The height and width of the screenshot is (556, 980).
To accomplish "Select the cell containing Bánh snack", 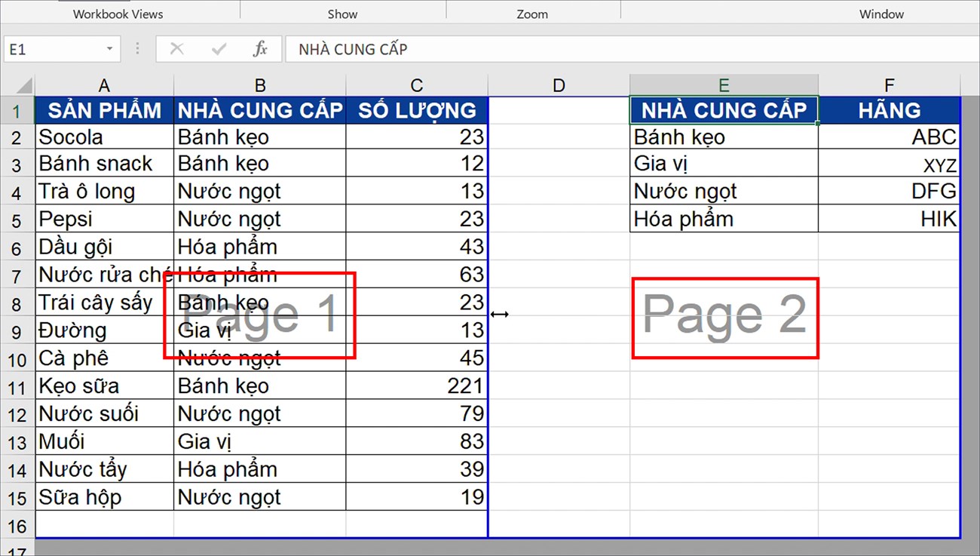I will click(104, 164).
